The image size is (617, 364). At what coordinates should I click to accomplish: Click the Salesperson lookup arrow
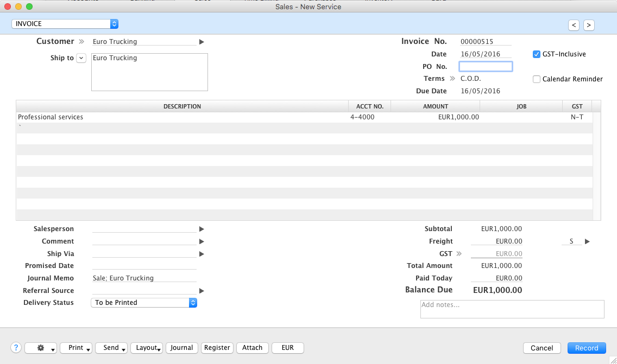[x=202, y=229]
